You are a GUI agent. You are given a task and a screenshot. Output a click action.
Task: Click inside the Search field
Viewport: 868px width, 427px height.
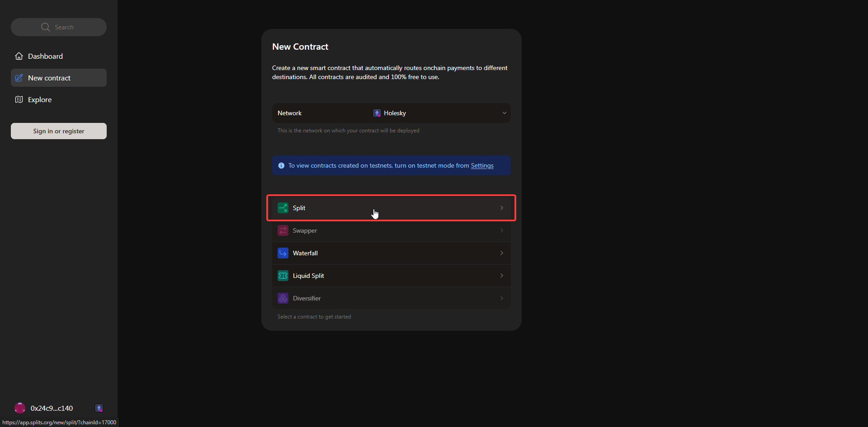tap(58, 27)
